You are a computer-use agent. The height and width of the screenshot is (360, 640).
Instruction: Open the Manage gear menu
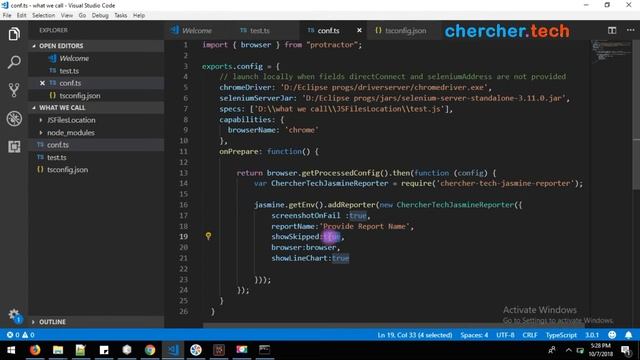(x=14, y=316)
